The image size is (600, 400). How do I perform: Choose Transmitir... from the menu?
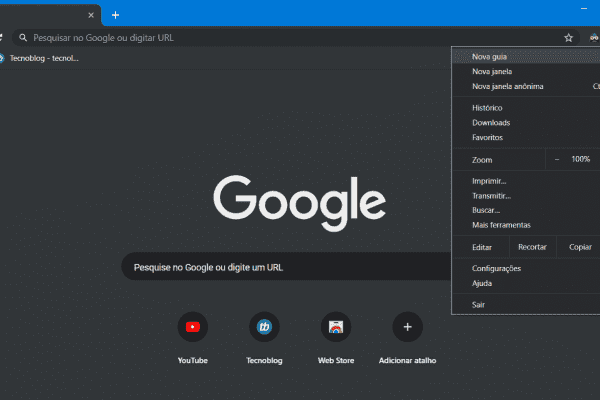[526, 196]
